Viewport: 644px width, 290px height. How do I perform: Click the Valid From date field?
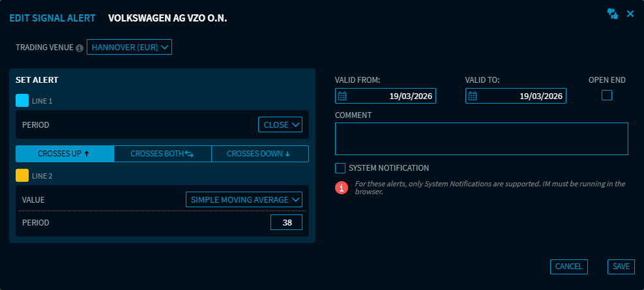[385, 96]
